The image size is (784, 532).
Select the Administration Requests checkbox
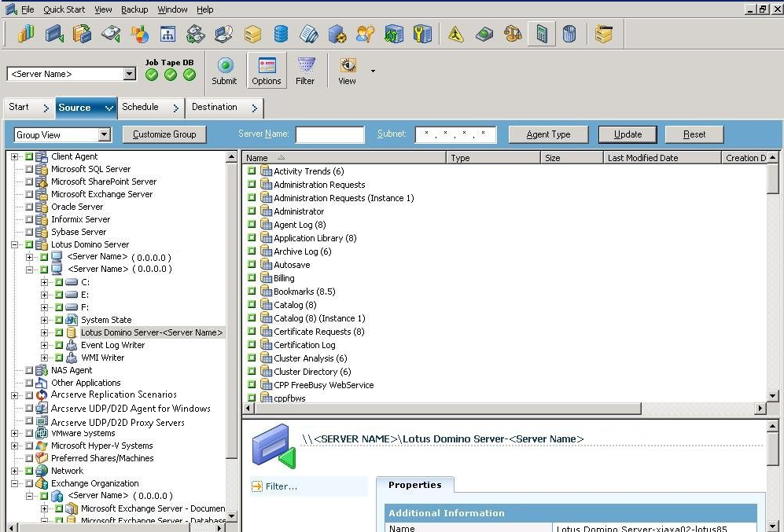tap(252, 184)
